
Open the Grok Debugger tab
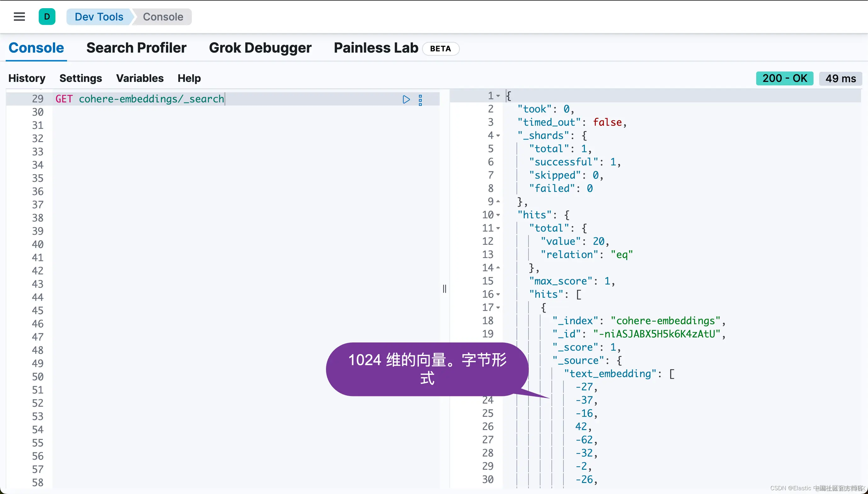pyautogui.click(x=260, y=48)
